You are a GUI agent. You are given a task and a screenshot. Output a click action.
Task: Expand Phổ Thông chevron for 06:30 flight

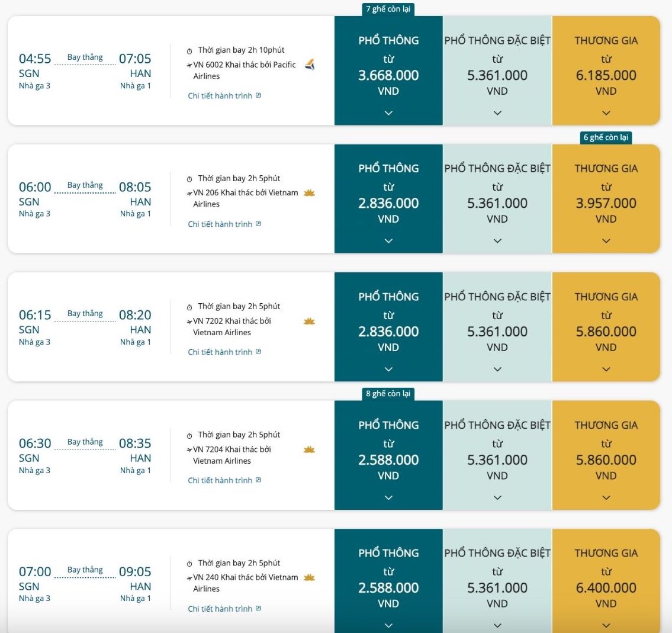pos(388,497)
